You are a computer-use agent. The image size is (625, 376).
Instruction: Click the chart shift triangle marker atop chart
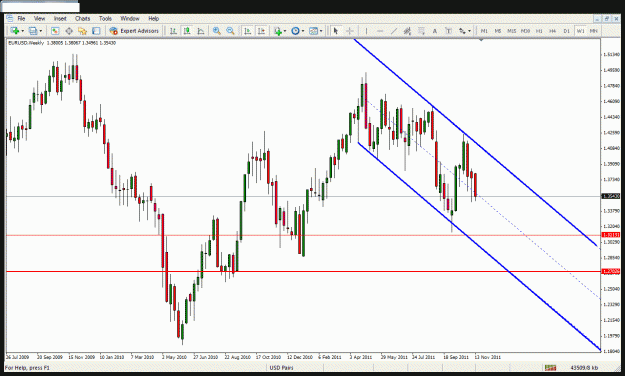[482, 40]
